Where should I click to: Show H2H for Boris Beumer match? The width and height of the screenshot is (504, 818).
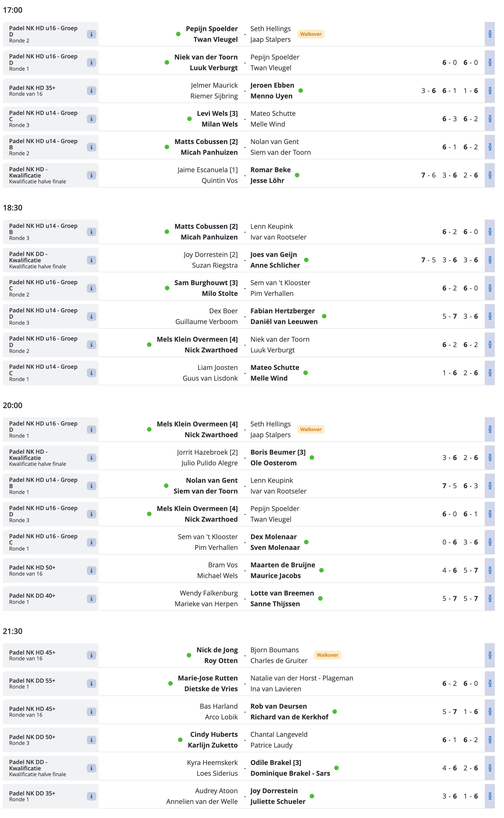[490, 458]
